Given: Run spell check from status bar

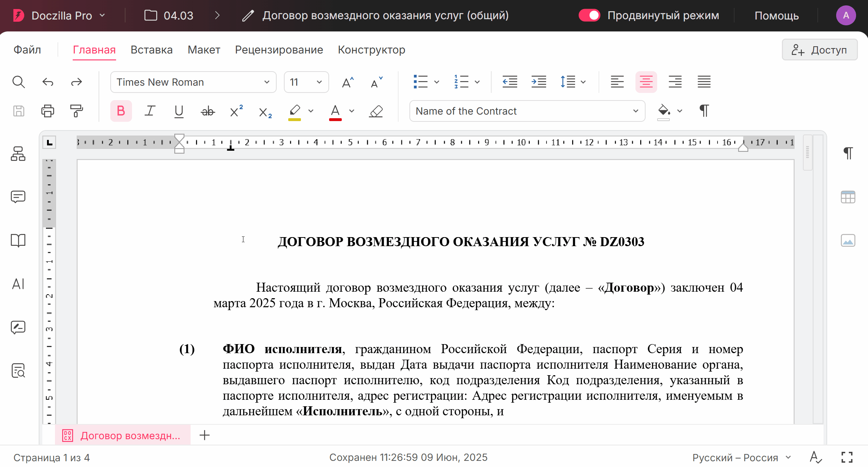Looking at the screenshot, I should tap(816, 457).
